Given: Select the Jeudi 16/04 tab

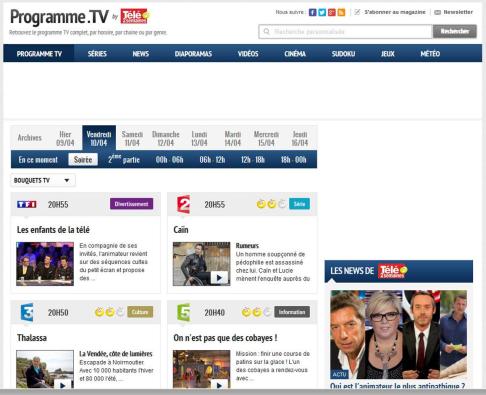Looking at the screenshot, I should [x=300, y=138].
